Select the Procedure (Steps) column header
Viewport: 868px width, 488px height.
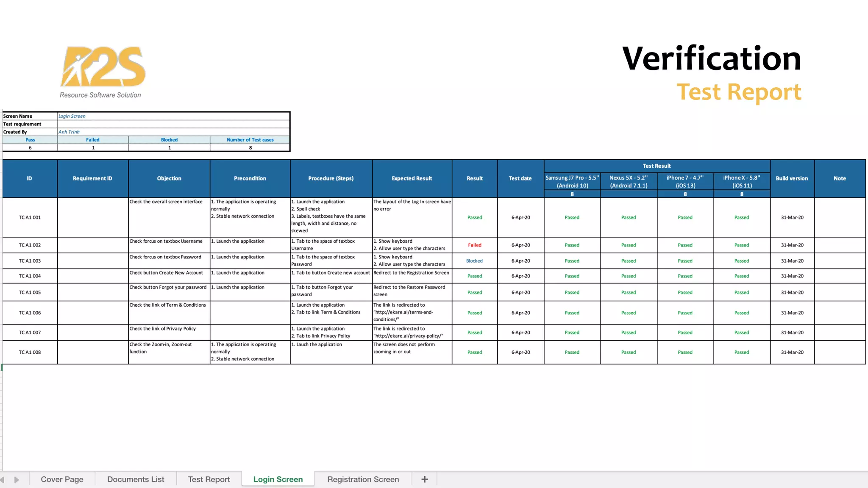[331, 178]
